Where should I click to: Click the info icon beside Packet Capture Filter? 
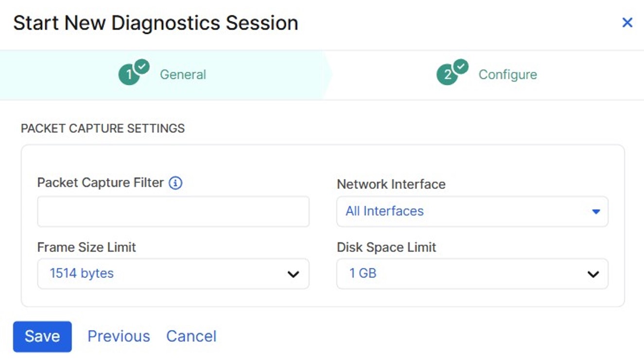click(175, 183)
